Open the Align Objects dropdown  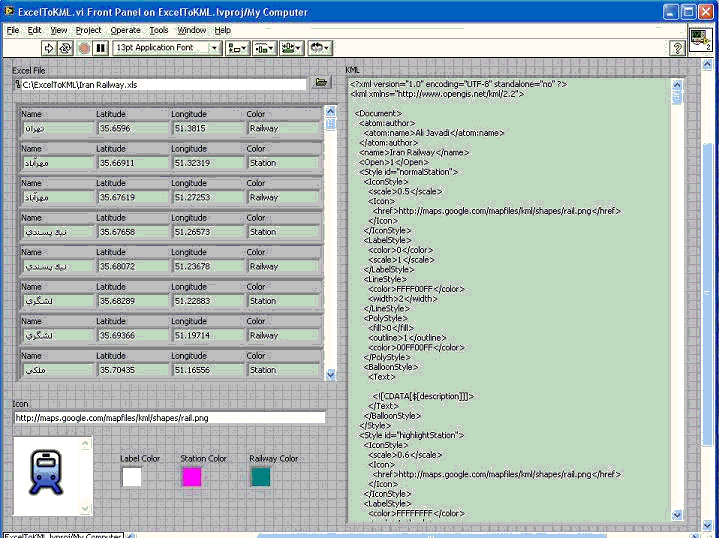click(238, 48)
